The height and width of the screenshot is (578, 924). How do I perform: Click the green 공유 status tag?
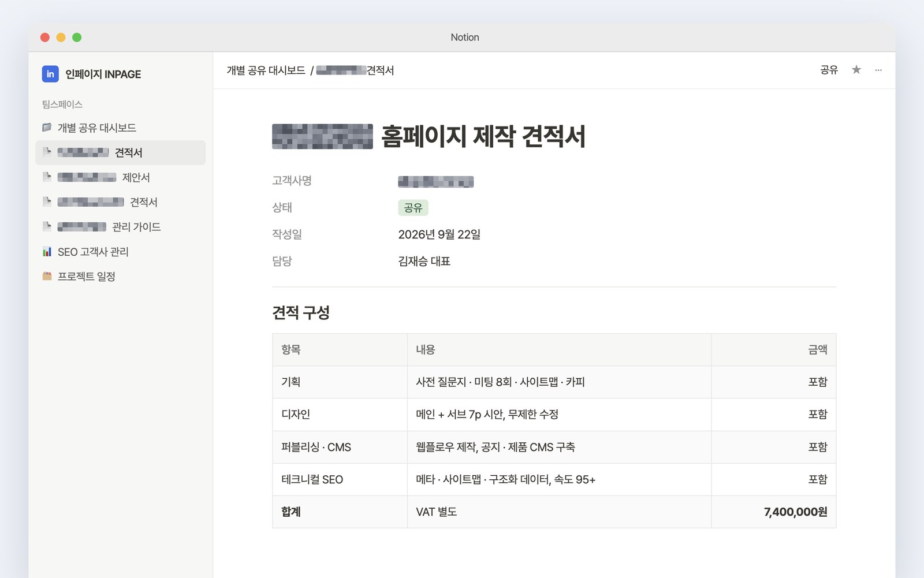coord(413,208)
